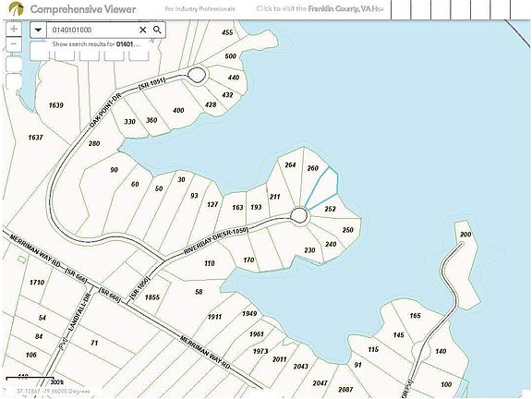
Task: Identify parcel labeled 71
Action: pos(94,343)
